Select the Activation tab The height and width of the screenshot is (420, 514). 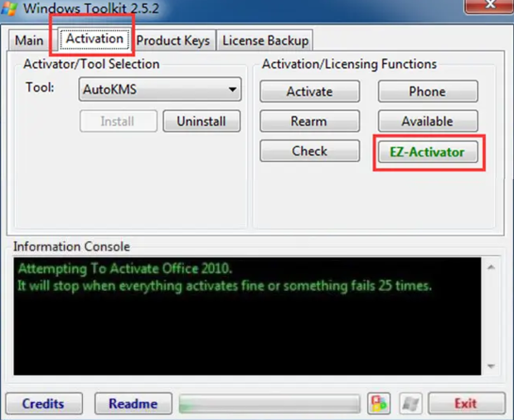[95, 39]
